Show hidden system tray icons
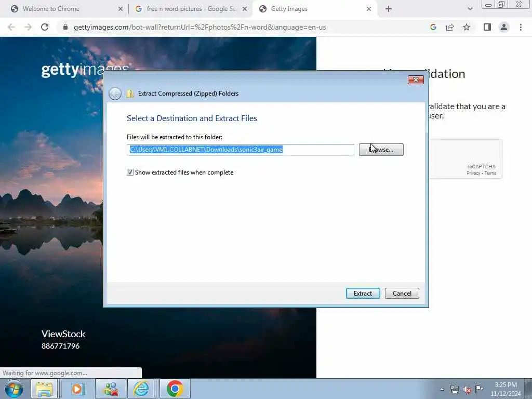532x399 pixels. pyautogui.click(x=442, y=389)
